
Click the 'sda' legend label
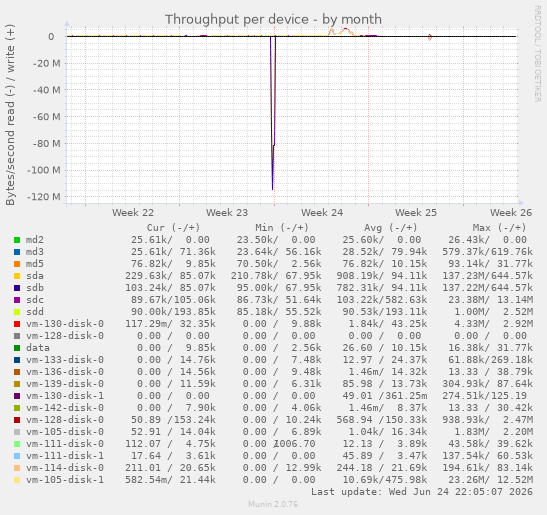(x=35, y=276)
